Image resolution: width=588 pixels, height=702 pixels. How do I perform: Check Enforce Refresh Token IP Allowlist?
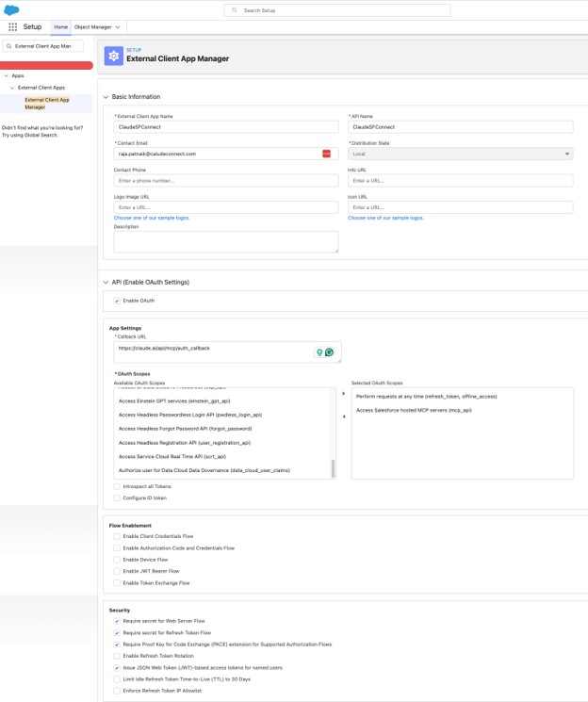[x=117, y=691]
